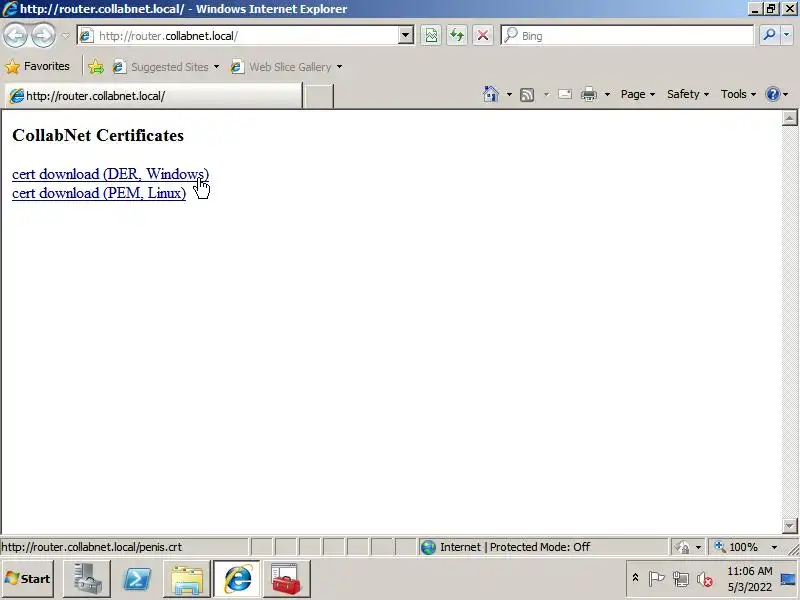Image resolution: width=800 pixels, height=600 pixels.
Task: Launch Server Manager from the taskbar
Action: [87, 579]
